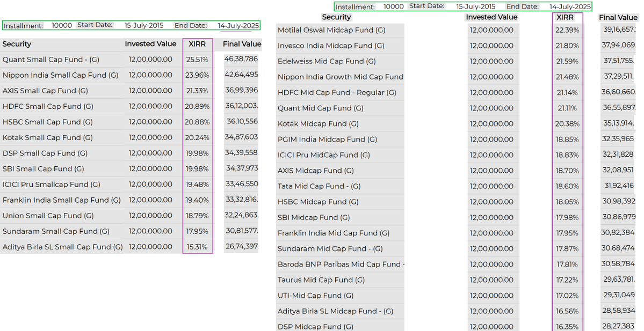The width and height of the screenshot is (644, 331).
Task: Select AXIS Small Cap Fund (G) cell
Action: pyautogui.click(x=45, y=91)
